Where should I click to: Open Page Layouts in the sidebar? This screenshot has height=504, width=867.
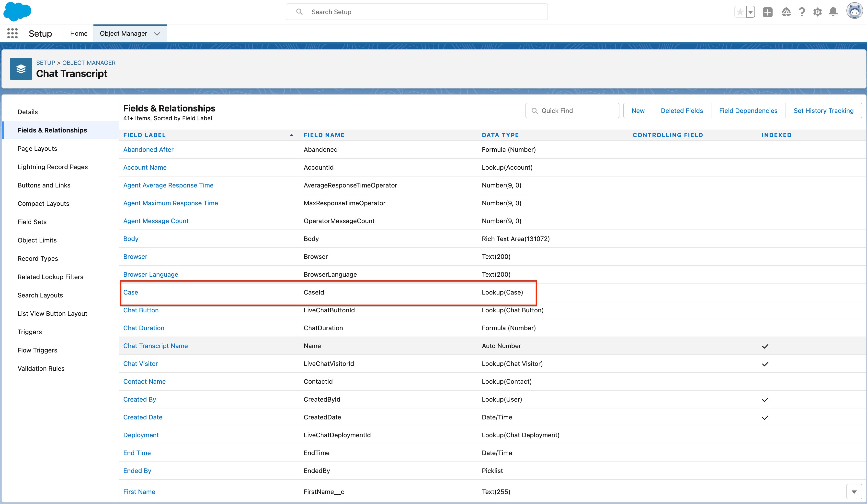coord(37,149)
